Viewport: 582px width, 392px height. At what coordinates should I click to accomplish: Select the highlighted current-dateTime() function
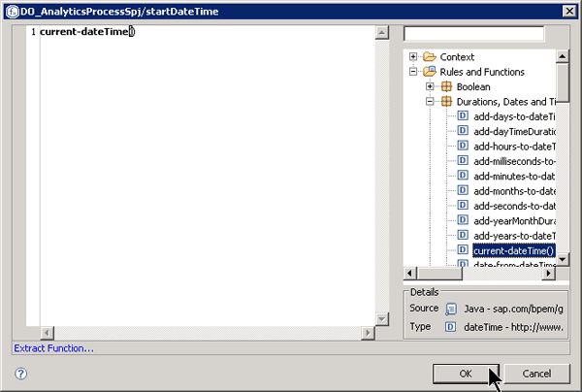514,250
